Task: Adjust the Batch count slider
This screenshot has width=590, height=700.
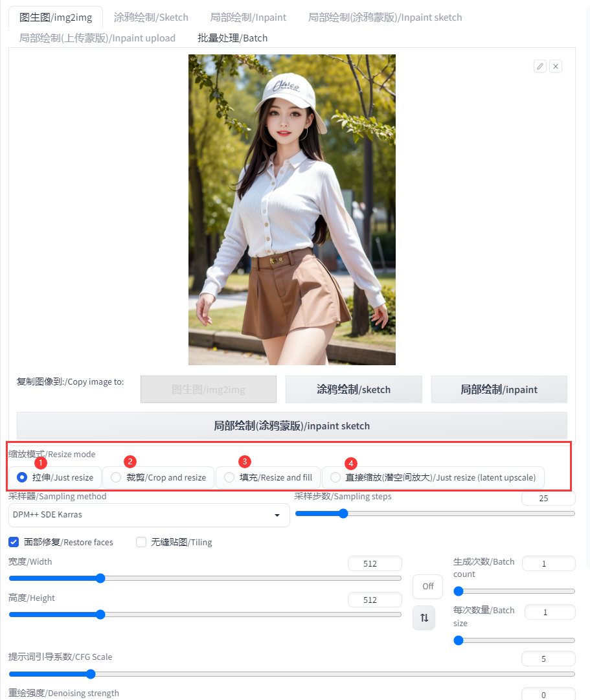Action: pyautogui.click(x=514, y=591)
